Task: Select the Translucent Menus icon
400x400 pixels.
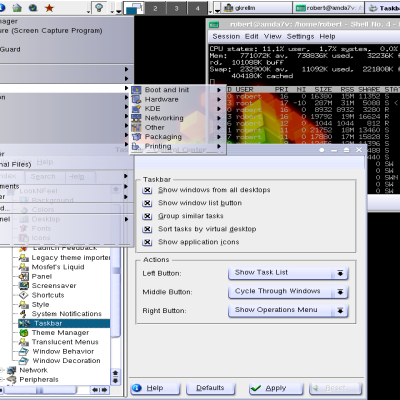Action: (24, 342)
